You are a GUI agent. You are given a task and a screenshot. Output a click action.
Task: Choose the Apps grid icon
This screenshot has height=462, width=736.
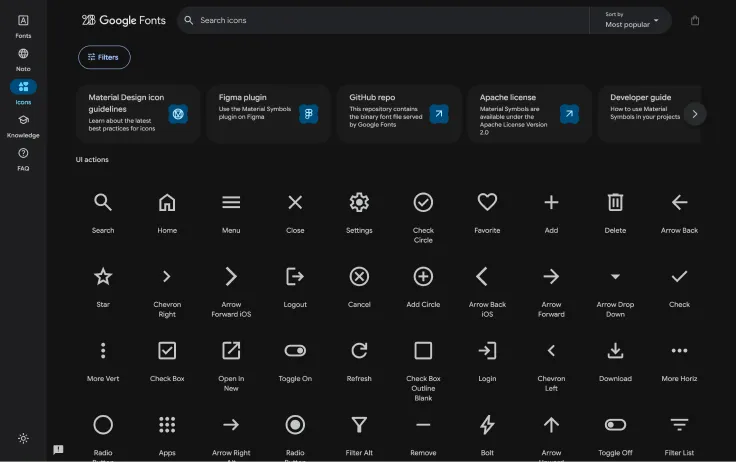(167, 425)
